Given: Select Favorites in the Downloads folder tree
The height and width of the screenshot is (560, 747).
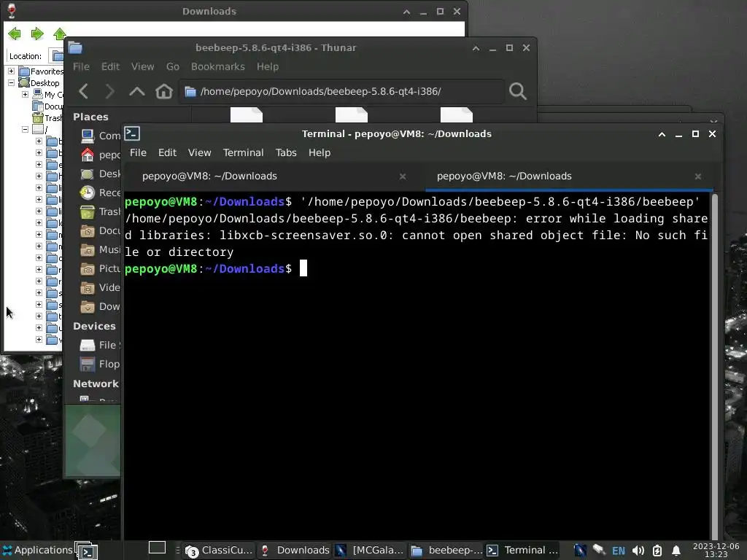Looking at the screenshot, I should click(42, 71).
